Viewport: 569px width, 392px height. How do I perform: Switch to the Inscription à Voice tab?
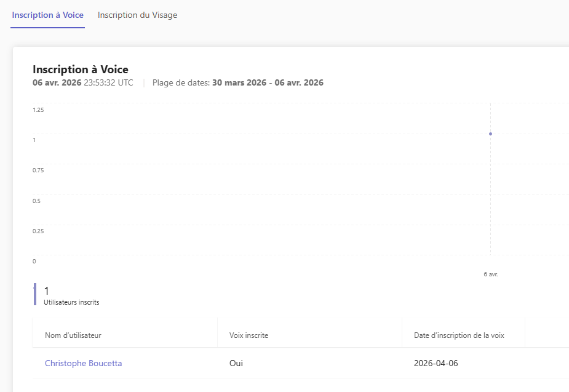(47, 15)
